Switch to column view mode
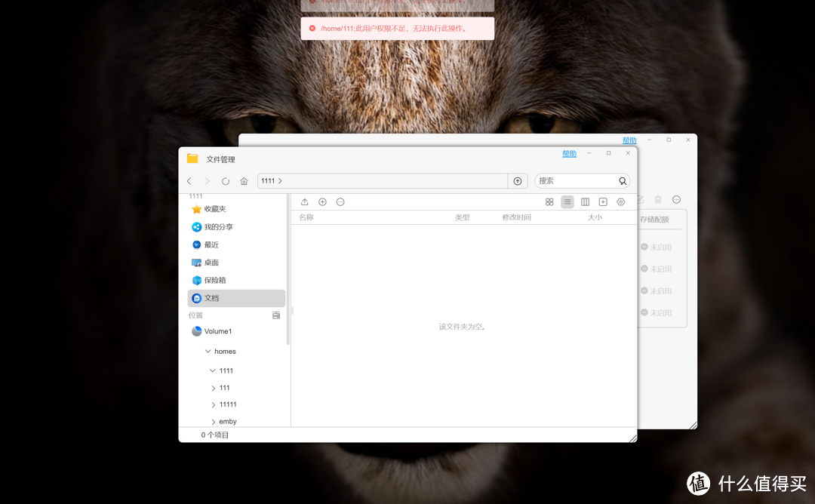This screenshot has width=815, height=504. click(x=586, y=201)
